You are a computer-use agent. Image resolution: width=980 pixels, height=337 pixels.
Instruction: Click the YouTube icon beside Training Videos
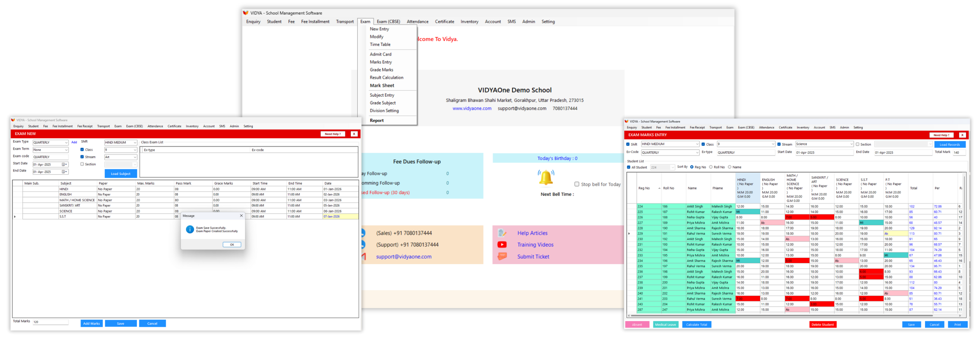click(x=502, y=245)
